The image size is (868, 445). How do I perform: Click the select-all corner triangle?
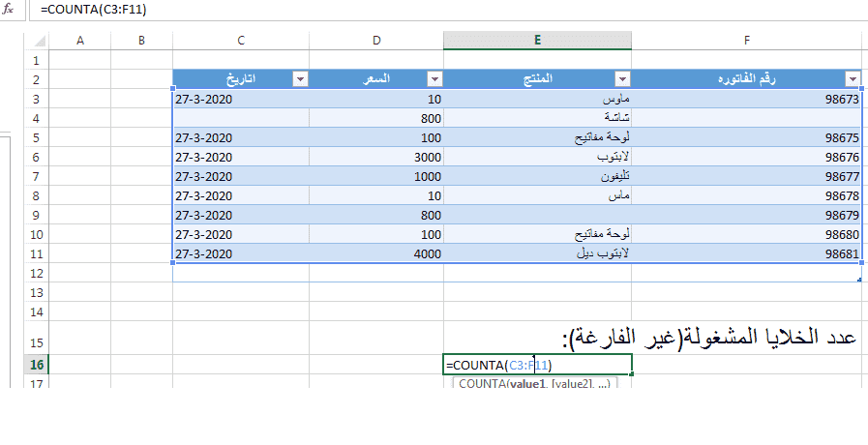click(x=38, y=41)
